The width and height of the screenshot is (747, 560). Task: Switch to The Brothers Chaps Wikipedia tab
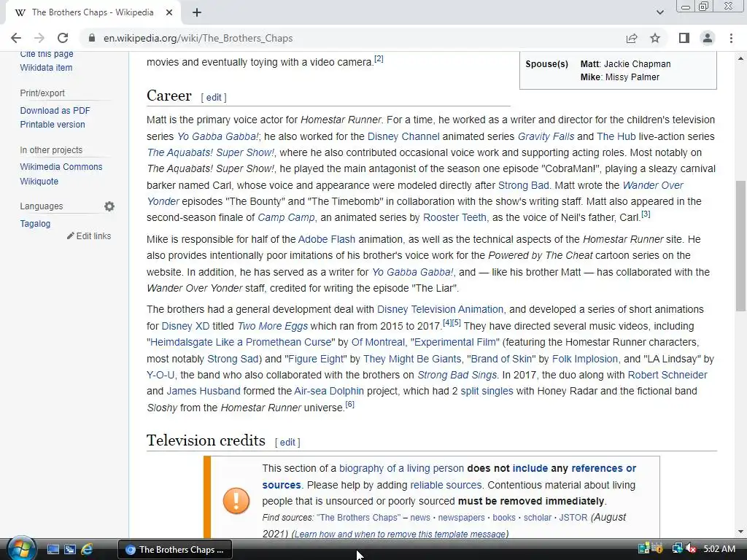[93, 13]
